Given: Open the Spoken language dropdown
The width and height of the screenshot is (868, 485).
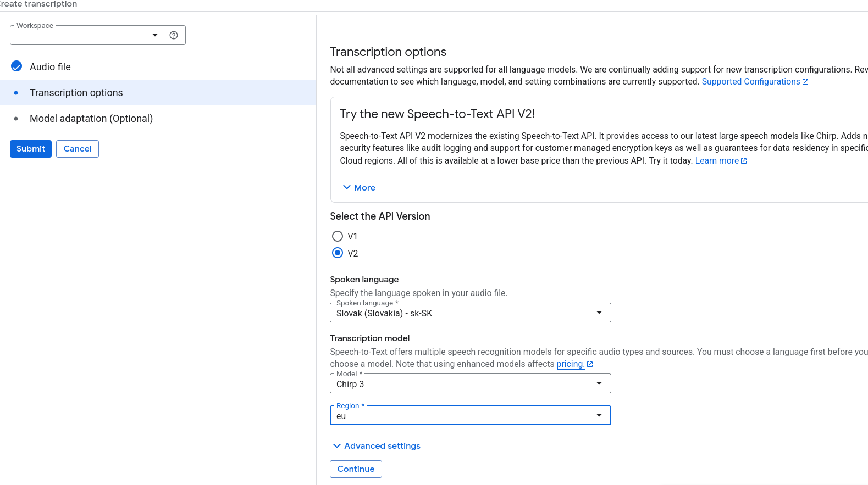Looking at the screenshot, I should [470, 313].
